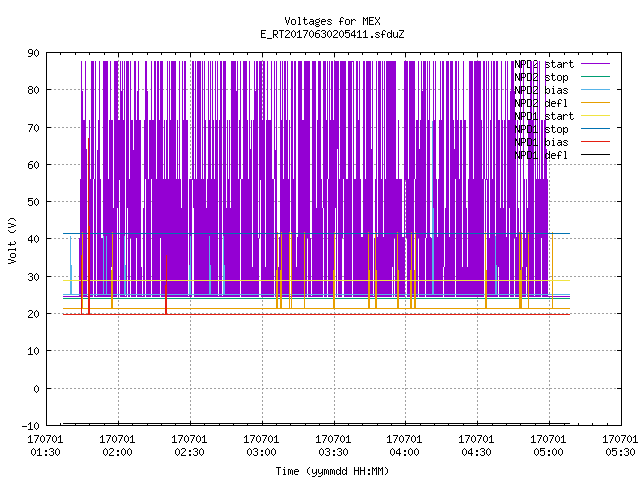Click the y-axis label 'Volt (V)'
Image resolution: width=640 pixels, height=480 pixels.
coord(12,240)
